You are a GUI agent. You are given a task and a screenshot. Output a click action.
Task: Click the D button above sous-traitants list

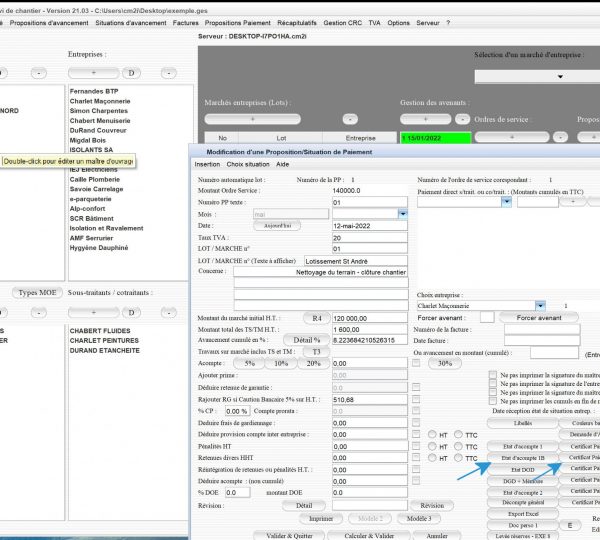(131, 312)
